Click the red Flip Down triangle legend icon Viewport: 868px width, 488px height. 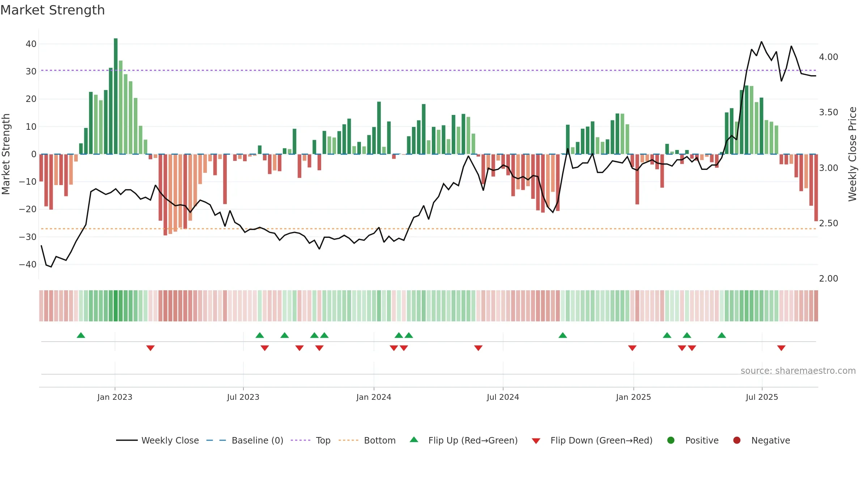click(x=536, y=441)
